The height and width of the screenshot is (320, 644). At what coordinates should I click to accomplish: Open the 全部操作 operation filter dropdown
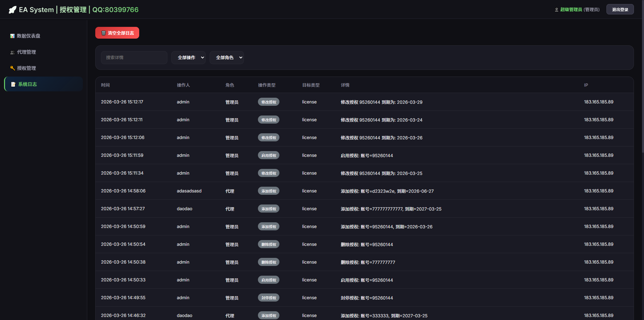point(189,57)
